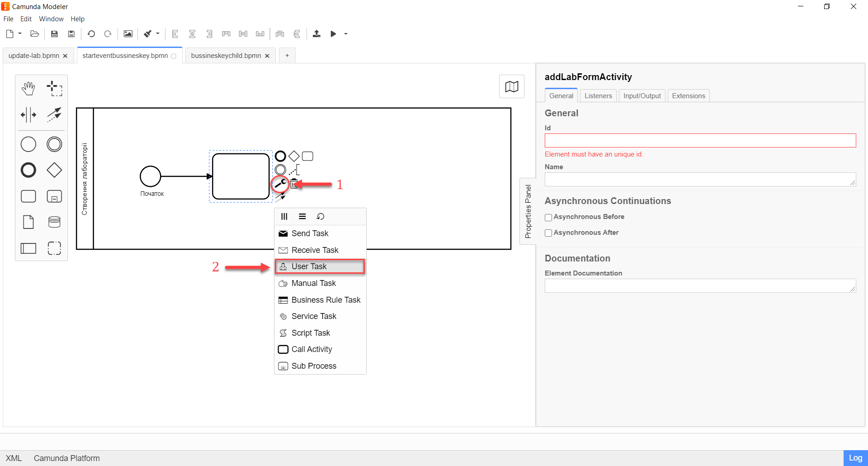Image resolution: width=868 pixels, height=466 pixels.
Task: Create an intermediate event from palette
Action: tap(54, 144)
